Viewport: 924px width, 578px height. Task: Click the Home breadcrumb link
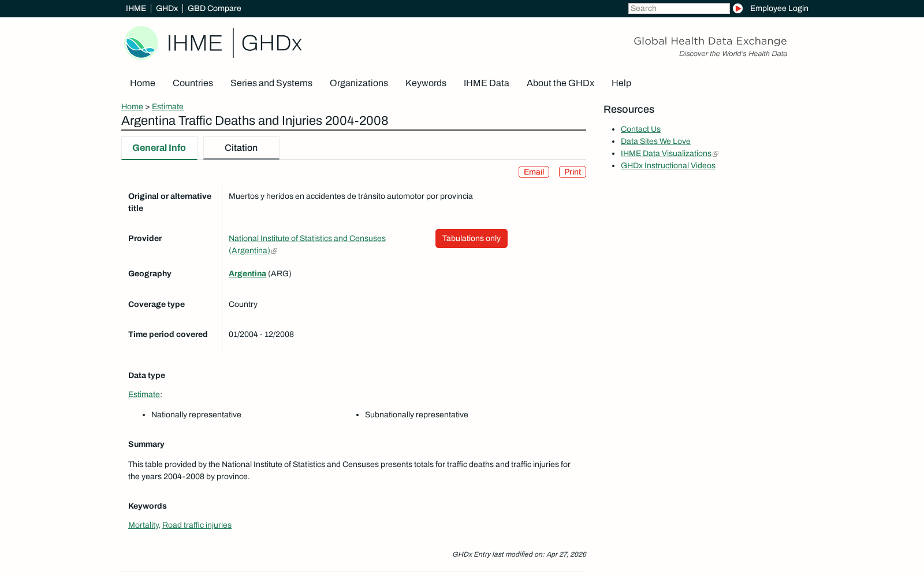coord(132,106)
